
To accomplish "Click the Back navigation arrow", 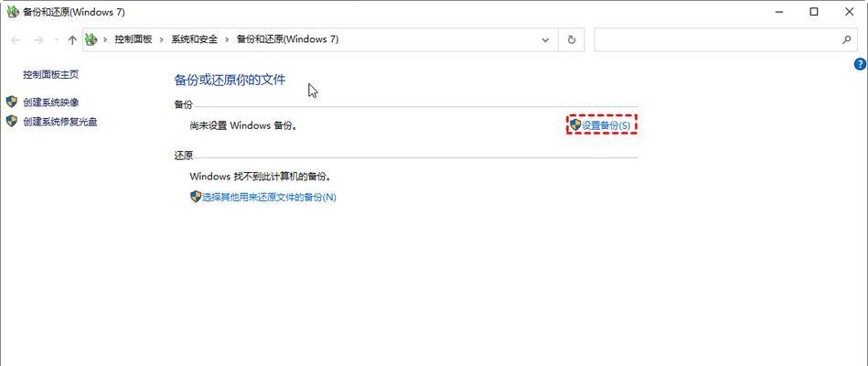I will (16, 40).
